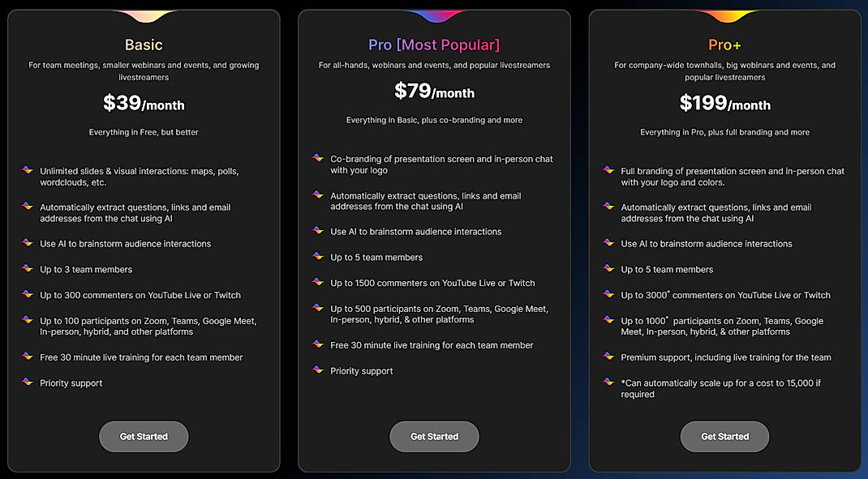Click the icon beside Use AI to brainstorm in Pro+
Image resolution: width=868 pixels, height=479 pixels.
pyautogui.click(x=608, y=243)
